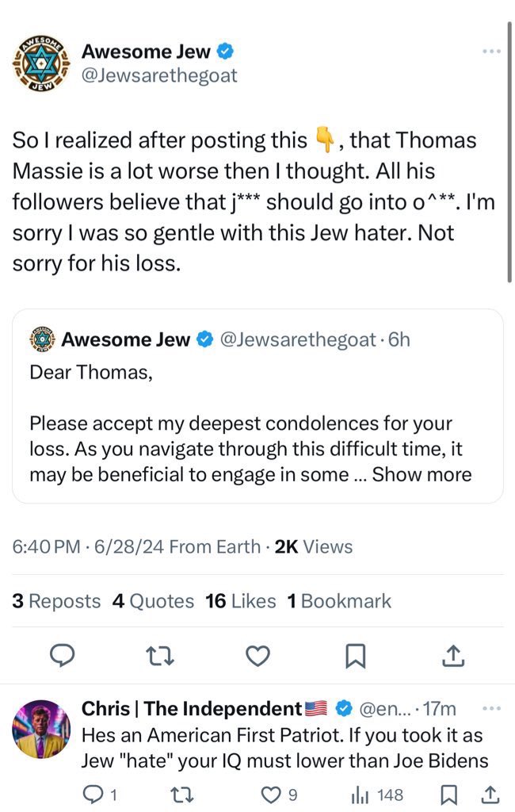The width and height of the screenshot is (515, 812).
Task: Open more options on main post
Action: pos(491,52)
